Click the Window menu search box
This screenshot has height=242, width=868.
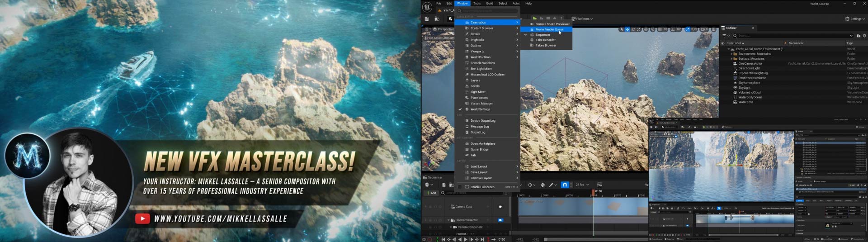(x=487, y=10)
